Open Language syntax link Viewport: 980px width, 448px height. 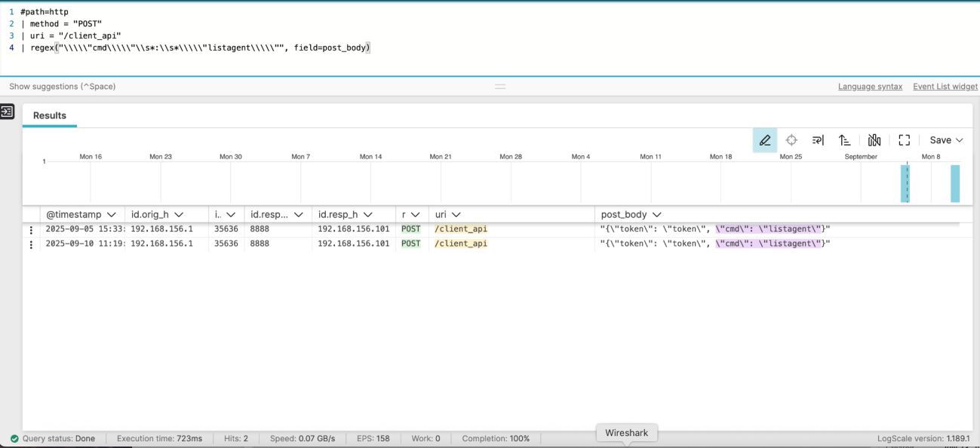coord(870,87)
